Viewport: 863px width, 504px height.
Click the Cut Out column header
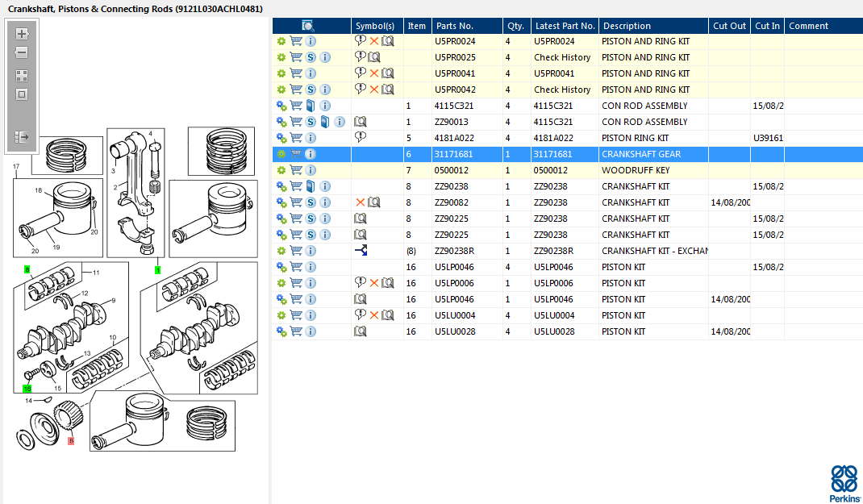pyautogui.click(x=729, y=26)
